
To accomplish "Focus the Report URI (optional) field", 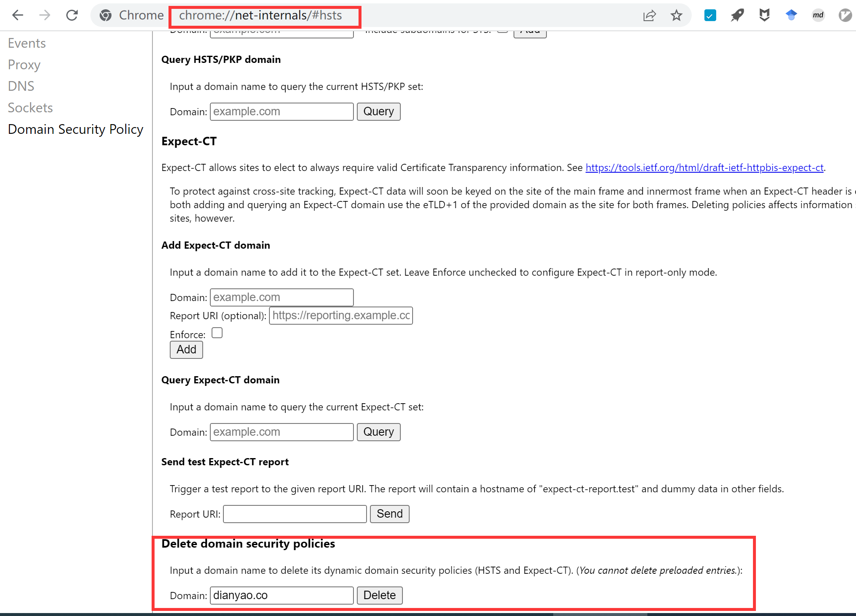I will [x=341, y=315].
